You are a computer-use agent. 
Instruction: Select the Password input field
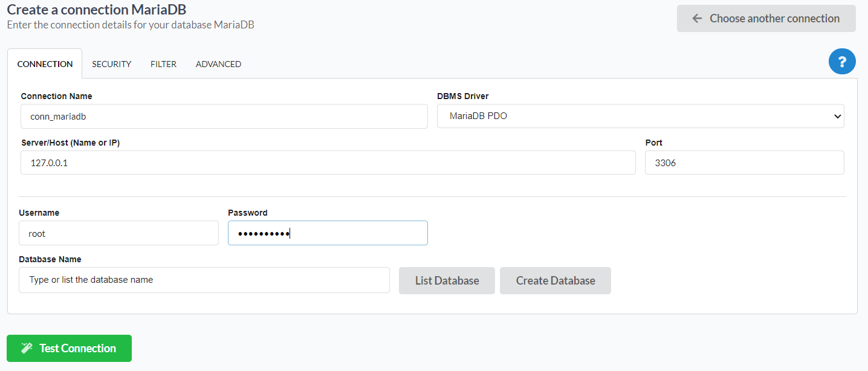(328, 233)
